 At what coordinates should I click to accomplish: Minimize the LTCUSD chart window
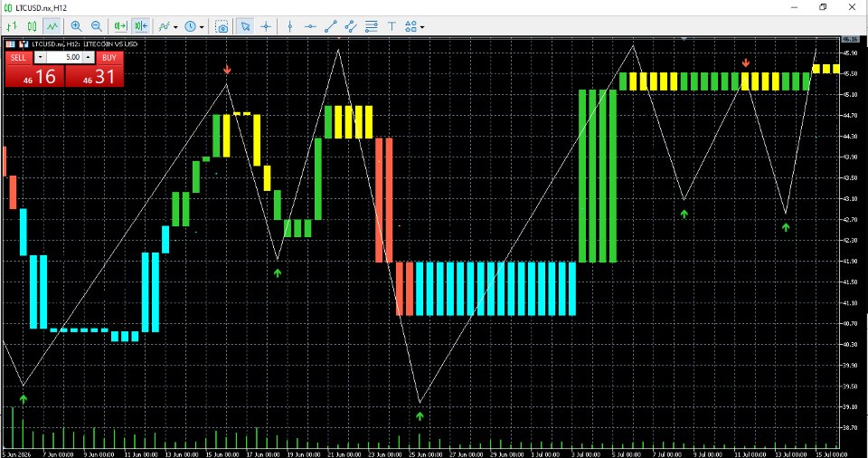(795, 7)
